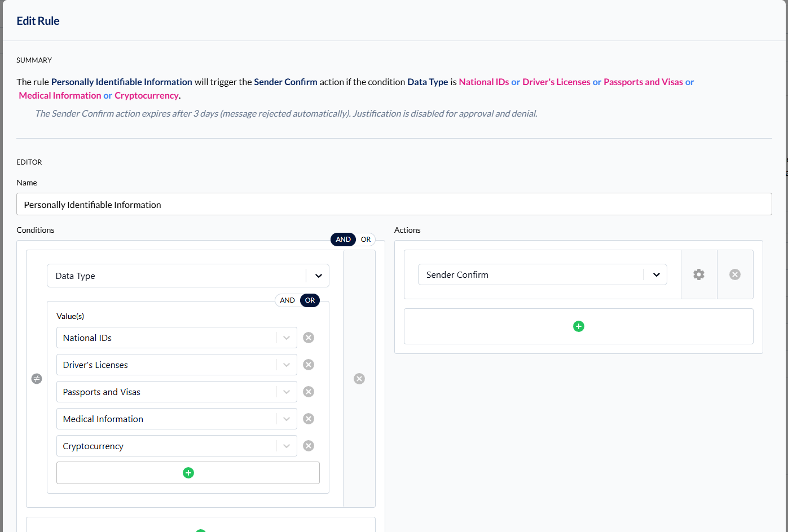
Task: Expand the Cryptocurrency value dropdown
Action: pyautogui.click(x=286, y=446)
